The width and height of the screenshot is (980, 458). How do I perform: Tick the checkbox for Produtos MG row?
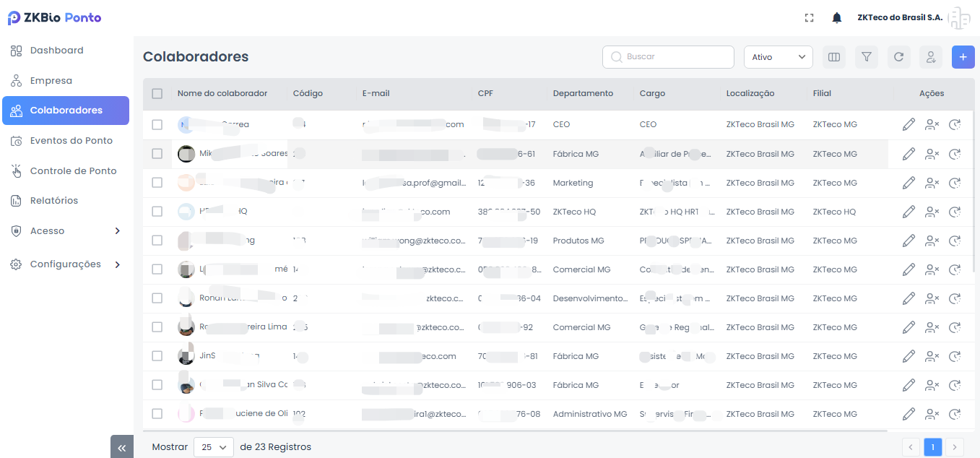[157, 241]
